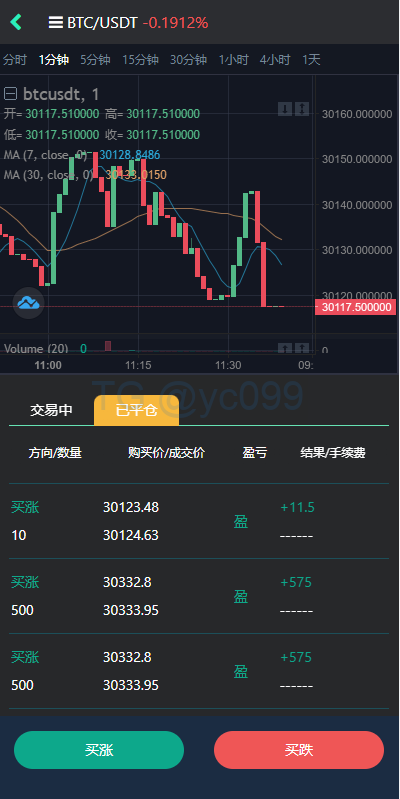Switch chart to 1天 interval
This screenshot has width=400, height=799.
[x=311, y=60]
